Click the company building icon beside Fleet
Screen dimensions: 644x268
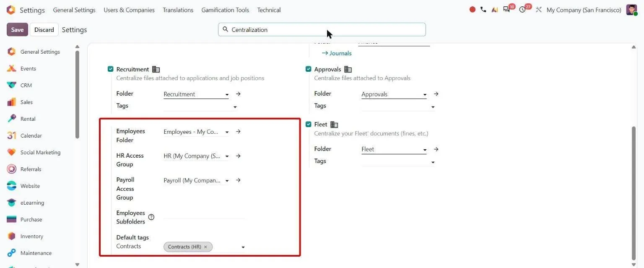point(334,125)
